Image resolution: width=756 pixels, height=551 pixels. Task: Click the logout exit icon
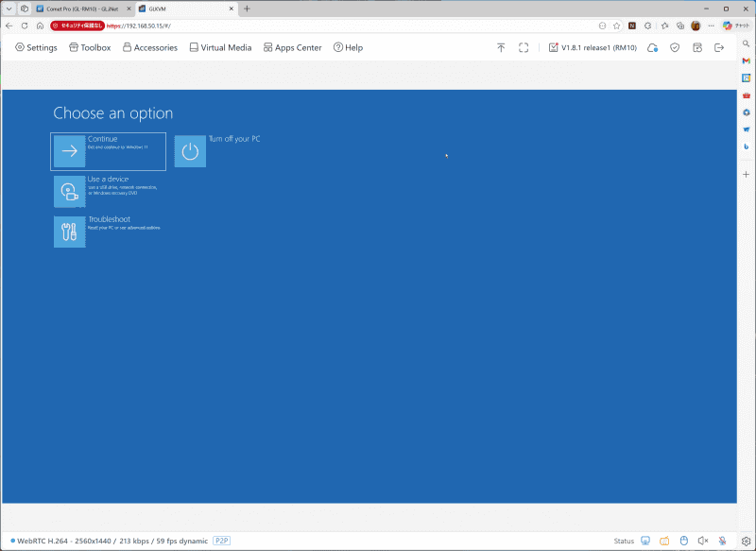point(719,47)
